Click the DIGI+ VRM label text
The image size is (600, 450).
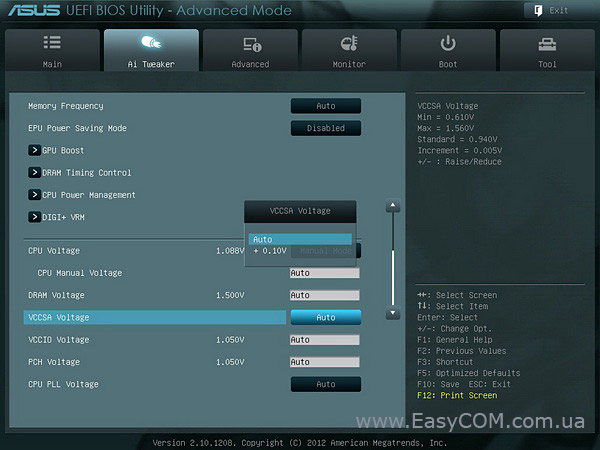[64, 217]
